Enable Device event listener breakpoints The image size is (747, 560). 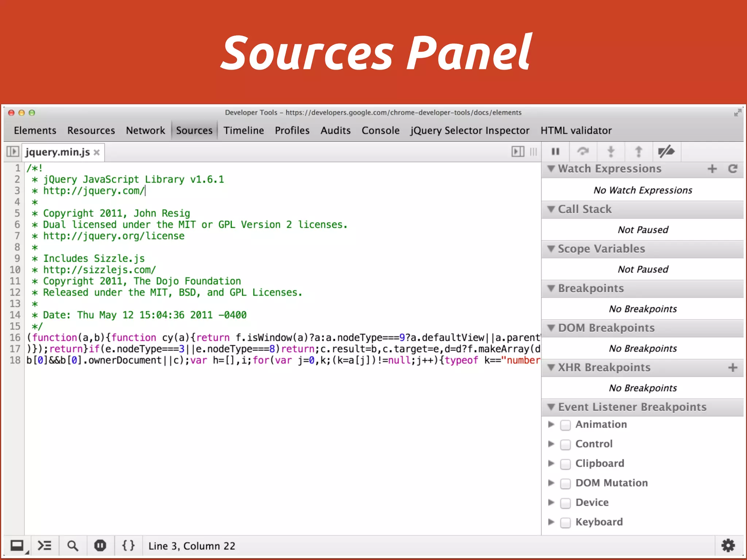(565, 503)
